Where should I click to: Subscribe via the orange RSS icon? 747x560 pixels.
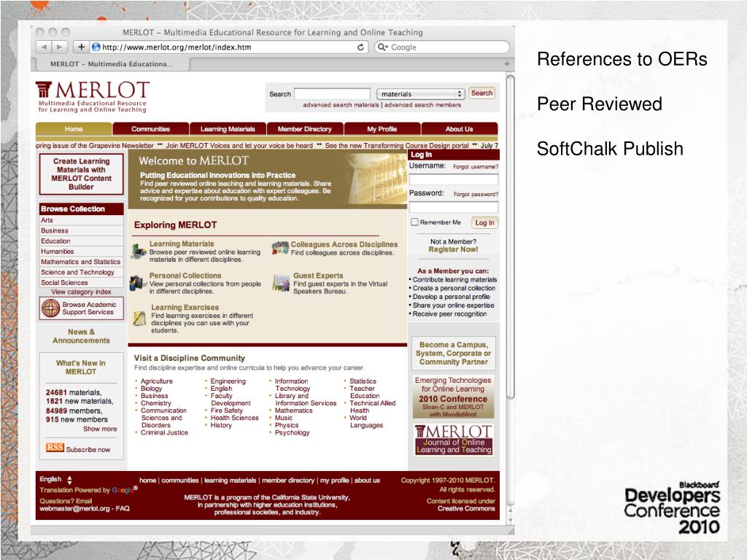coord(55,448)
